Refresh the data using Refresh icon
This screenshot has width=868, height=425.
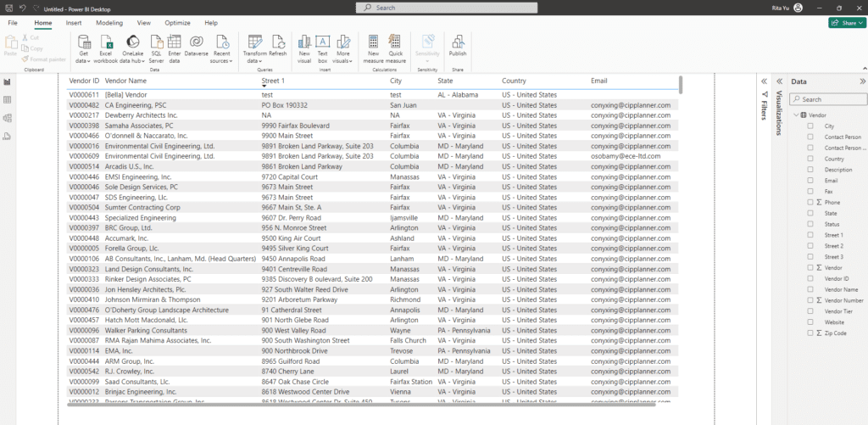(x=278, y=42)
